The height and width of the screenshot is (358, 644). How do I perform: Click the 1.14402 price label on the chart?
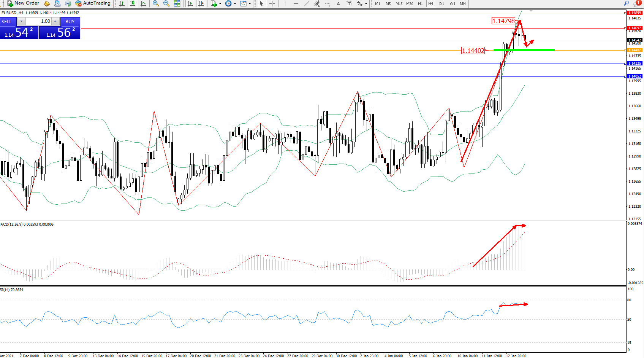pyautogui.click(x=473, y=51)
